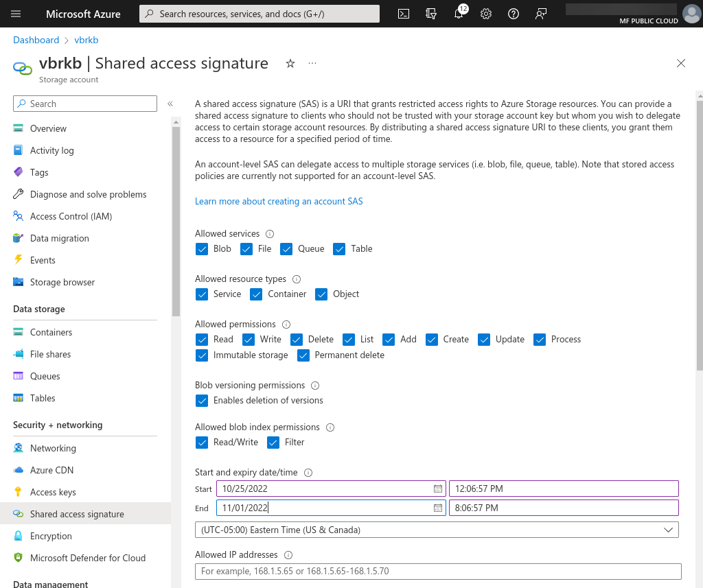Open the Help question mark icon

pos(514,14)
